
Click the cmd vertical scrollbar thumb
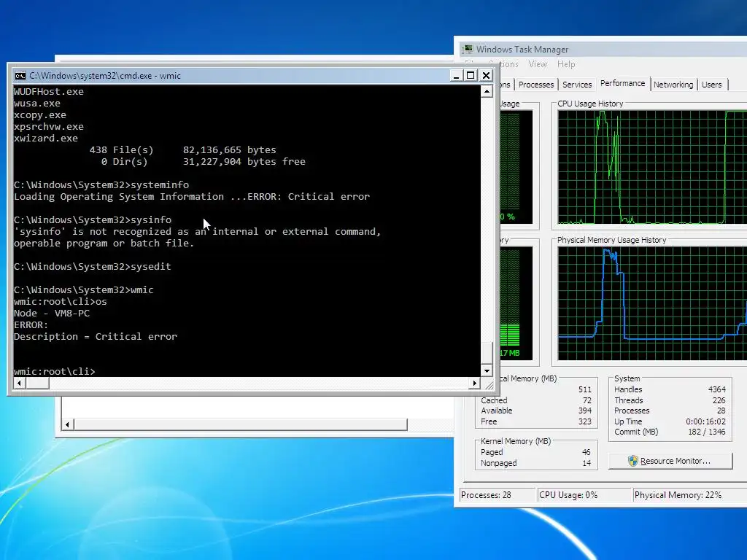tap(487, 353)
